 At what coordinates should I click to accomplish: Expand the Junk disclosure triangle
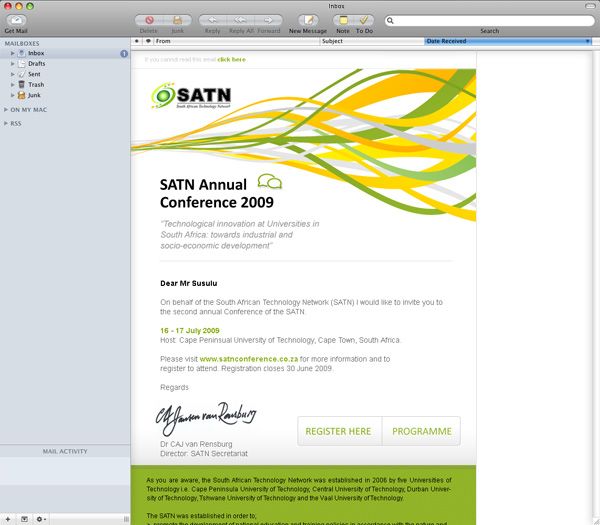tap(13, 95)
